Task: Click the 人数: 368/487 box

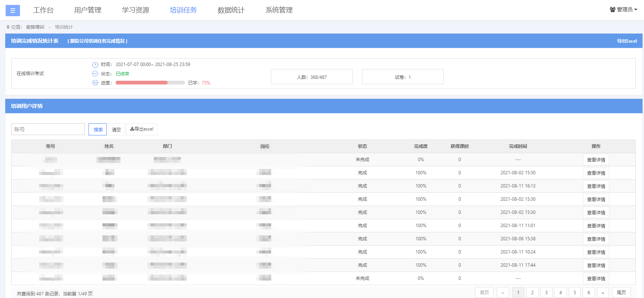Action: click(312, 77)
